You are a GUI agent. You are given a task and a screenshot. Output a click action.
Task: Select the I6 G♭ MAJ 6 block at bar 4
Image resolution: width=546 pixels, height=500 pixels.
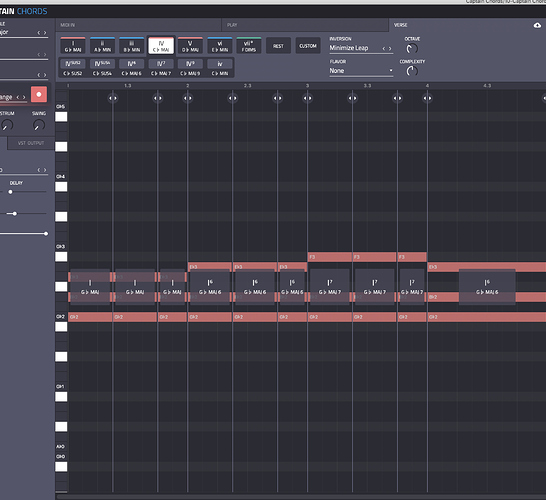tap(487, 287)
